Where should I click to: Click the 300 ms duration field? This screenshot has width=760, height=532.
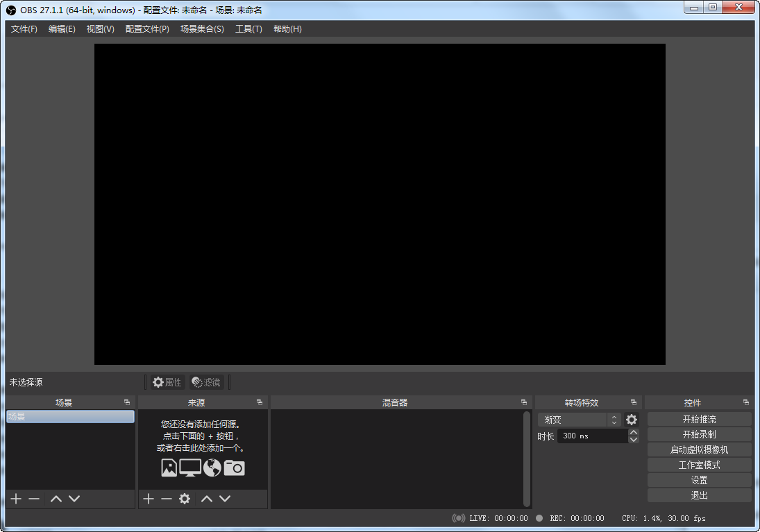click(x=591, y=436)
